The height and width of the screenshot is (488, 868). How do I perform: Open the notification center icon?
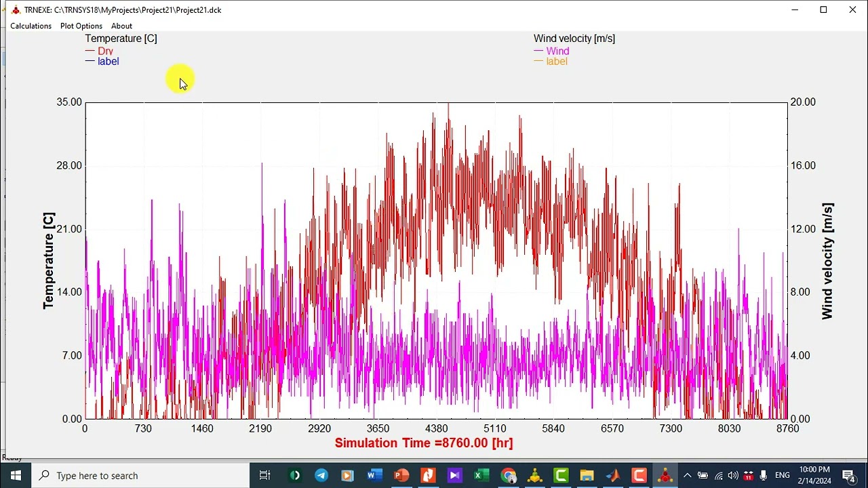(x=848, y=475)
